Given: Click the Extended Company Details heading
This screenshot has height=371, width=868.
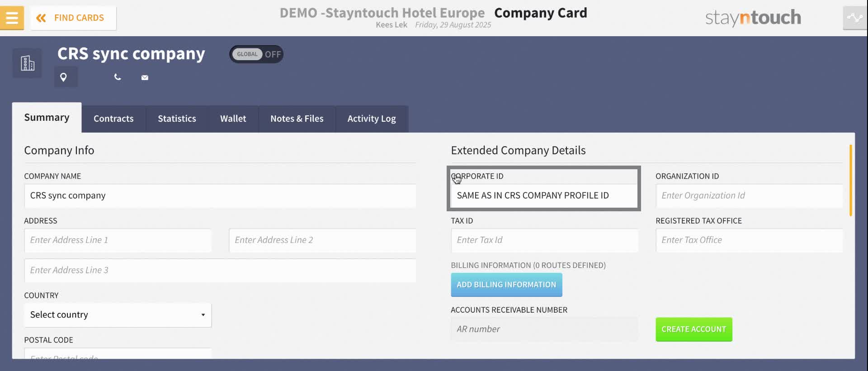Looking at the screenshot, I should click(x=518, y=151).
